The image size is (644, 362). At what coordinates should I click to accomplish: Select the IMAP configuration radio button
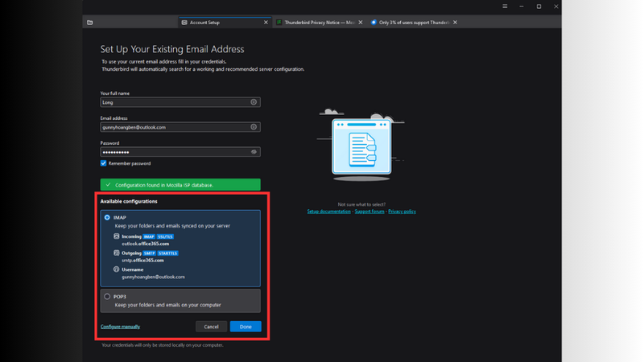pyautogui.click(x=107, y=217)
